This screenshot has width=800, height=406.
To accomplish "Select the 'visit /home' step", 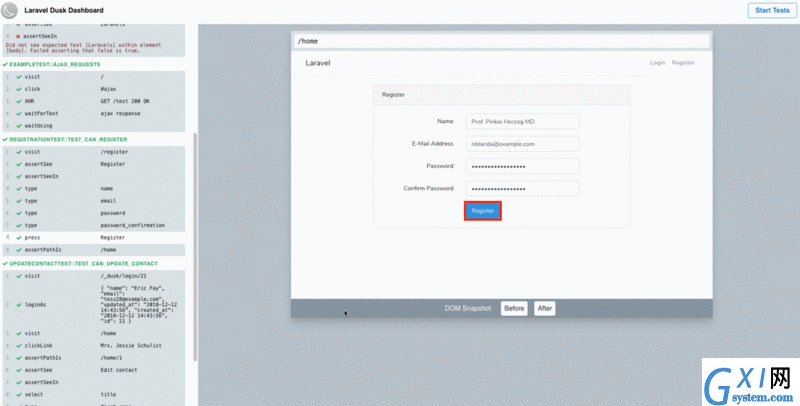I will 94,334.
